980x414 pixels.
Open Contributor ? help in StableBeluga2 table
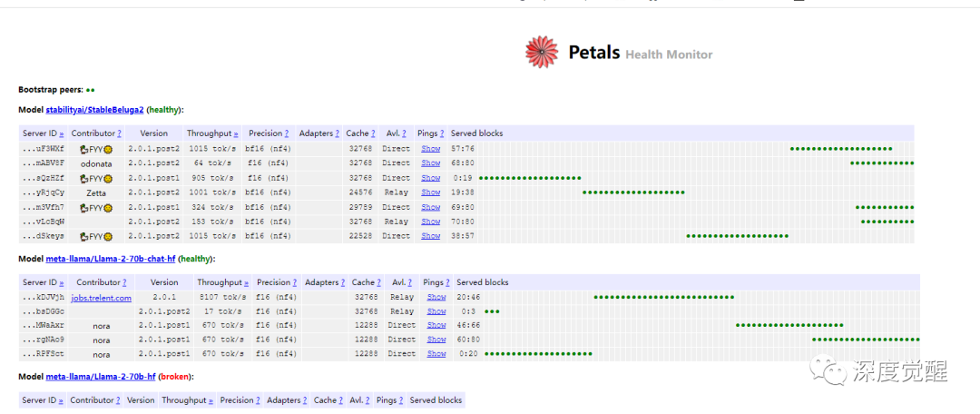[119, 133]
